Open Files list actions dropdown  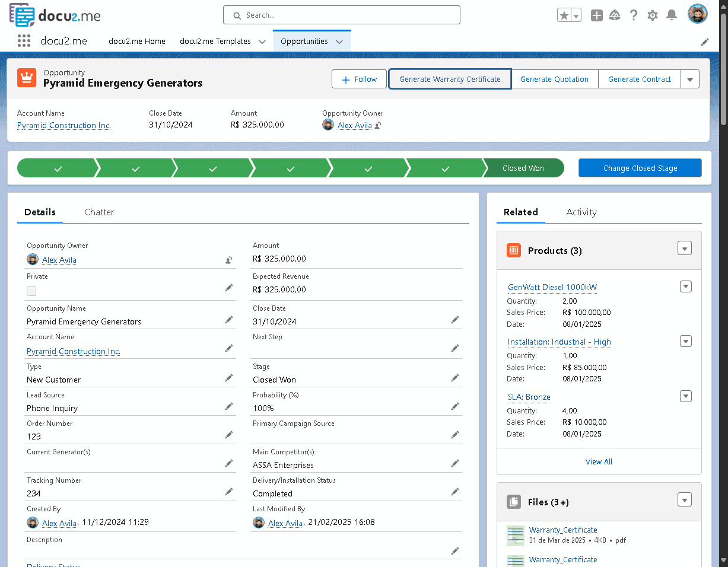click(685, 500)
